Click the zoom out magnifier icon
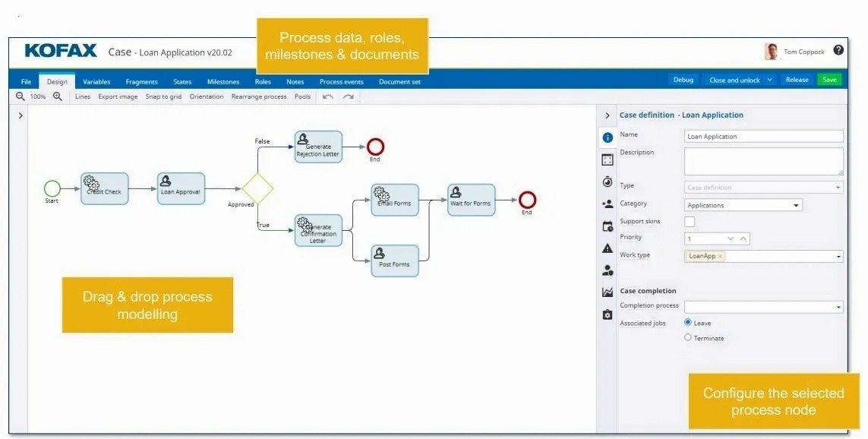 tap(21, 96)
